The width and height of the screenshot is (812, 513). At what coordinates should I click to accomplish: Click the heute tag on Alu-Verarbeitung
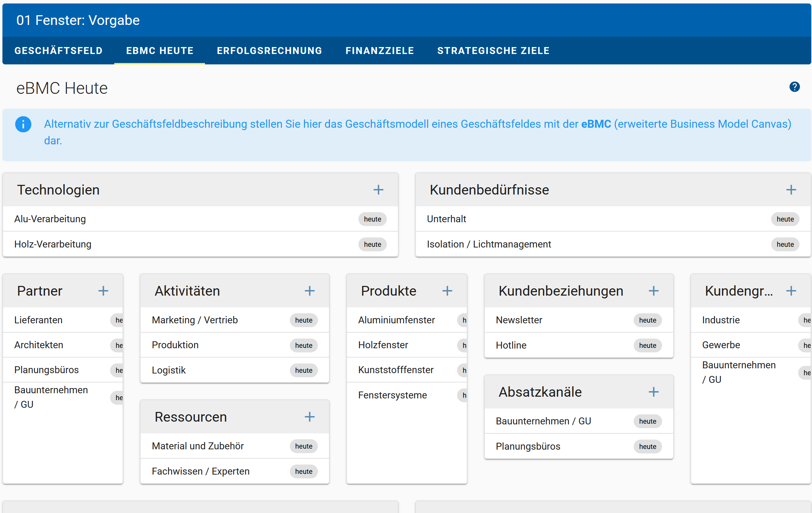point(373,219)
